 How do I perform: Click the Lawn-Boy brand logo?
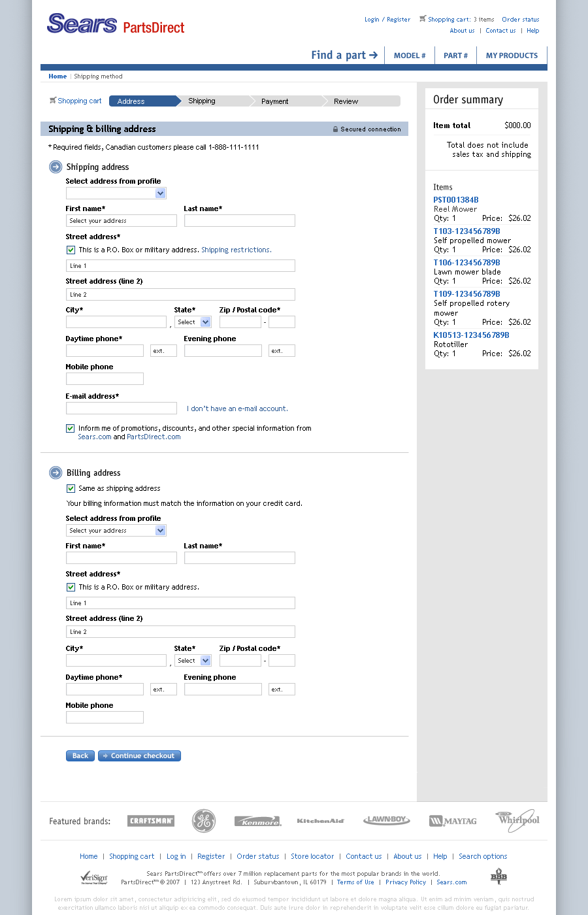[387, 820]
